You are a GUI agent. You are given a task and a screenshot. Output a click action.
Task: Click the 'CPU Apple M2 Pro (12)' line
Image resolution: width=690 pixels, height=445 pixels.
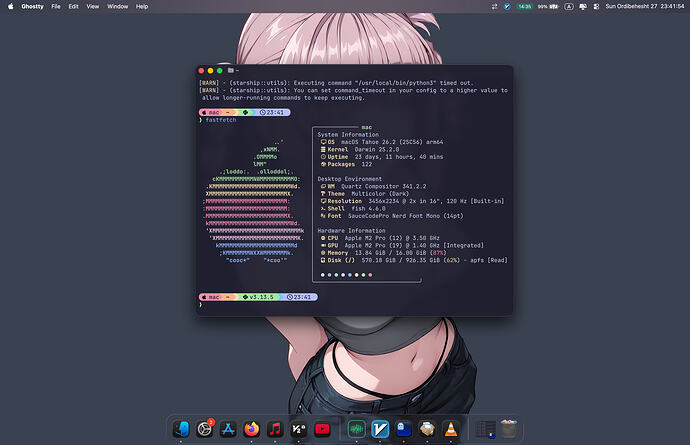[380, 238]
